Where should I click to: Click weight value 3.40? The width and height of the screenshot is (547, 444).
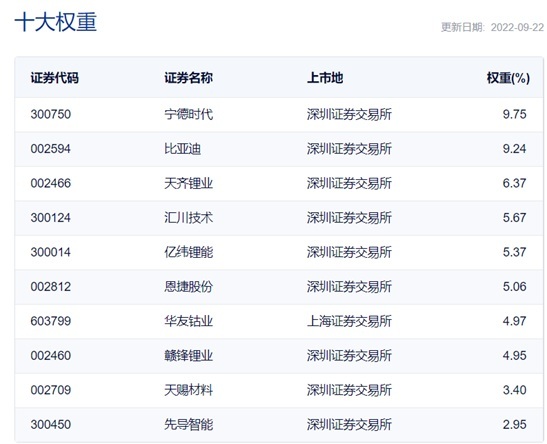514,390
